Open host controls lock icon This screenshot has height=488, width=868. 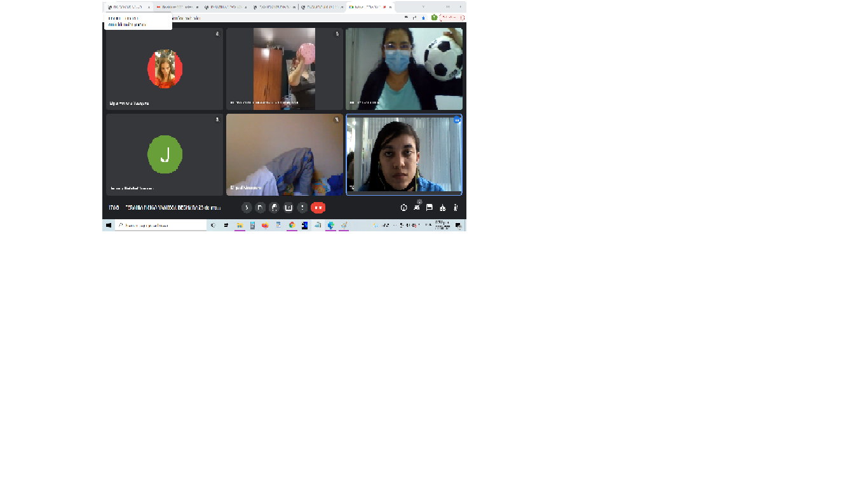coord(456,208)
